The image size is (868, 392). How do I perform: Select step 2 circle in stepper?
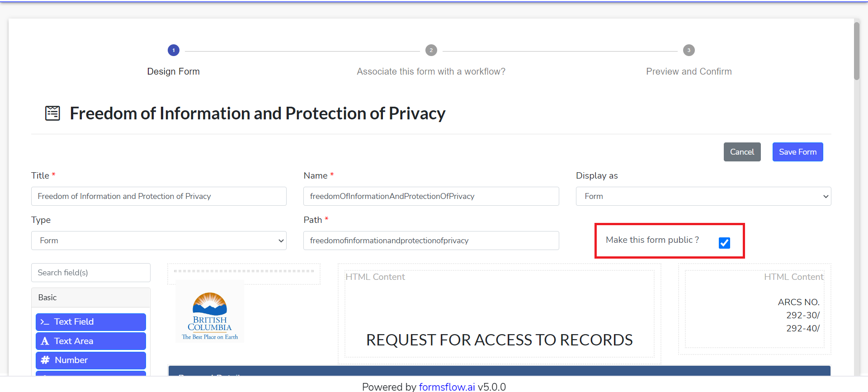click(431, 50)
